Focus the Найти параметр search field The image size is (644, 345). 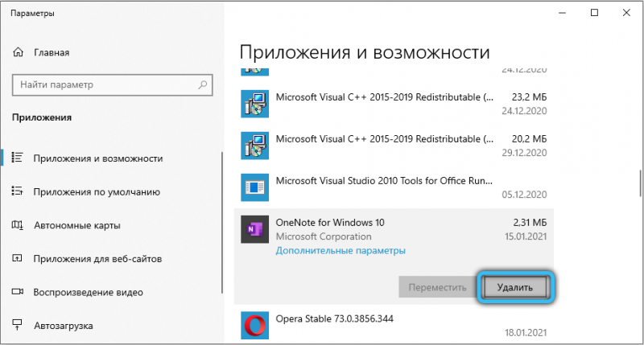[x=113, y=85]
